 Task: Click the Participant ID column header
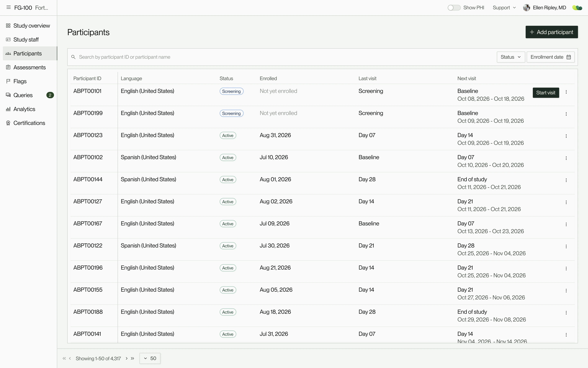click(87, 78)
